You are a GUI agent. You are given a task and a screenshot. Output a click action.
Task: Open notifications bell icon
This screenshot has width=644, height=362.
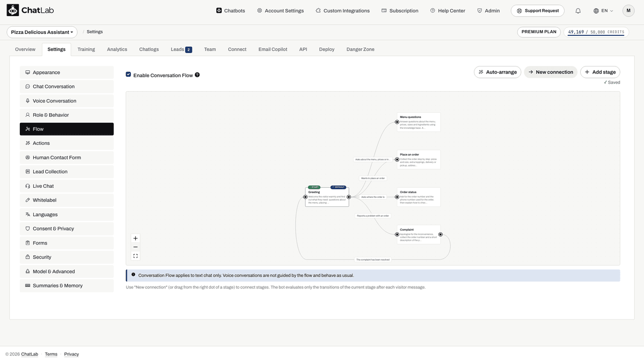(x=578, y=11)
